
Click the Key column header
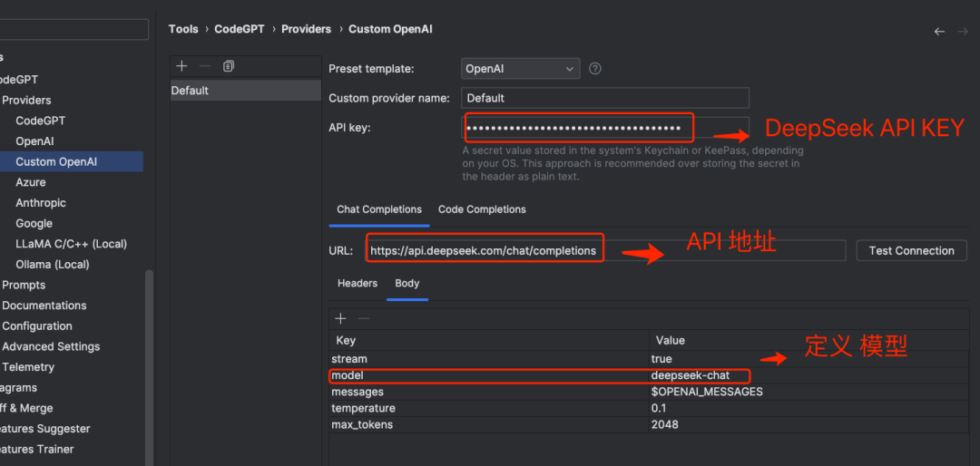coord(489,341)
